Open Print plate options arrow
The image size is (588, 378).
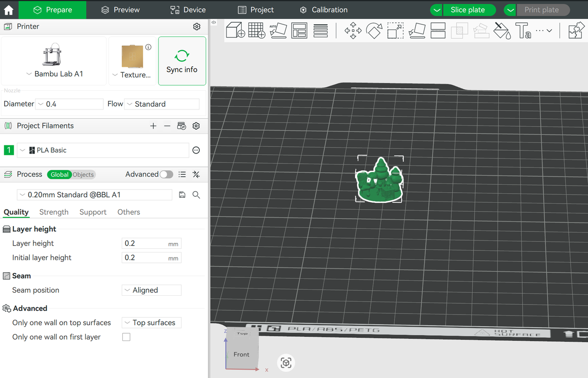tap(510, 10)
